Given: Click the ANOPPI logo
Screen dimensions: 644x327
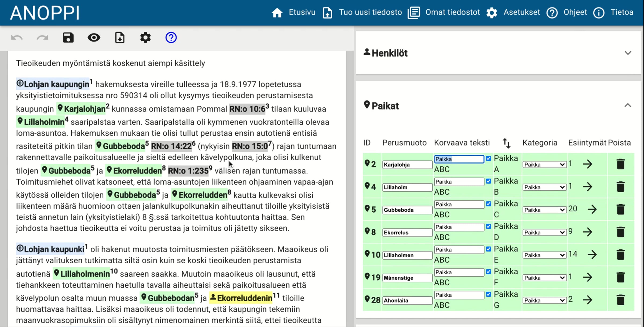Looking at the screenshot, I should 45,13.
